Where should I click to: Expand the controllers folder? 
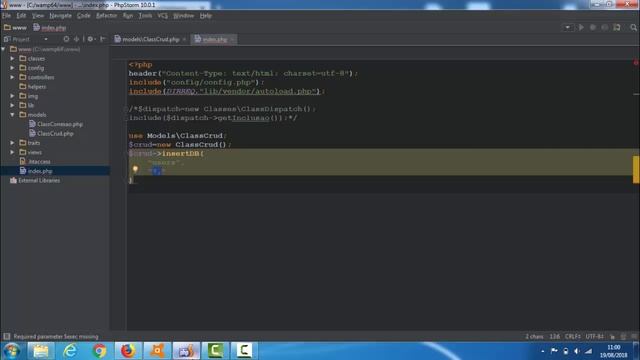pos(12,77)
